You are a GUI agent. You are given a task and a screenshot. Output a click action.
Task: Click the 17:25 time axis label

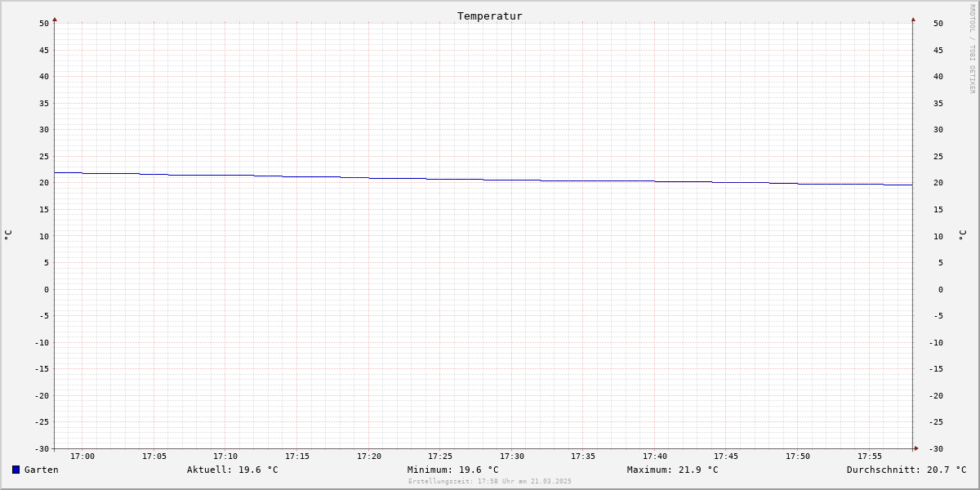pyautogui.click(x=440, y=456)
